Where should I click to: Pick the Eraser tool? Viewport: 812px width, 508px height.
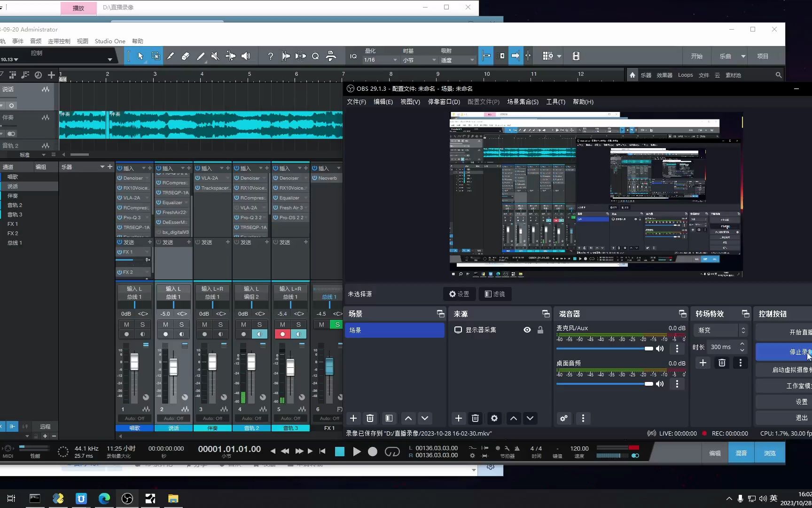coord(186,56)
